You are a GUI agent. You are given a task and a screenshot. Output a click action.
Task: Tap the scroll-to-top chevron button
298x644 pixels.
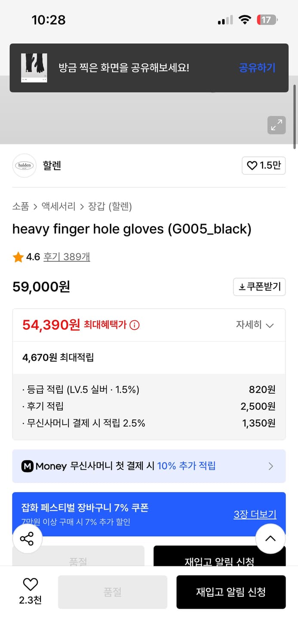[x=270, y=538]
